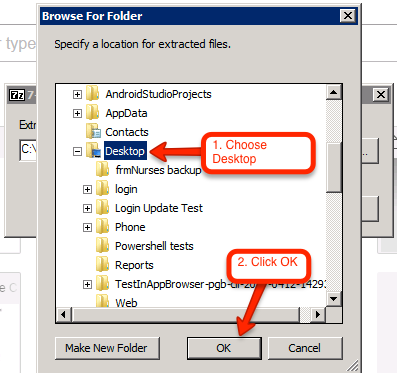
Task: Click the TestInAppBrowser folder icon
Action: (x=102, y=284)
